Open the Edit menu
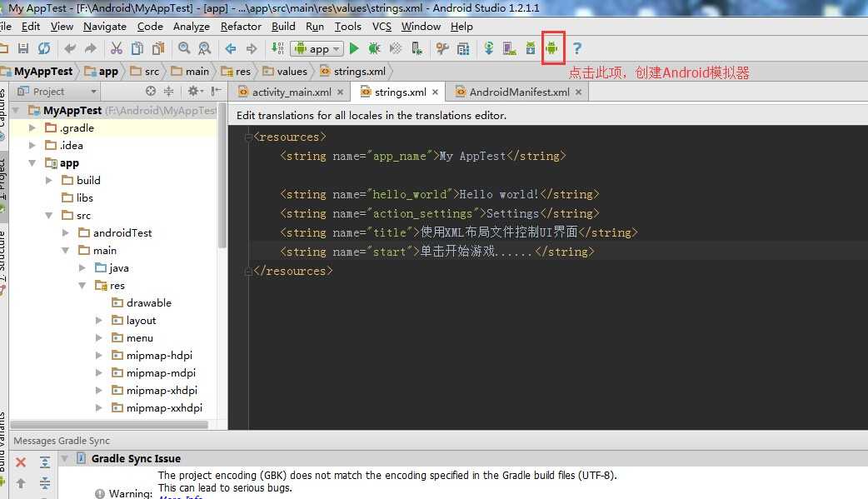The height and width of the screenshot is (499, 868). (31, 27)
